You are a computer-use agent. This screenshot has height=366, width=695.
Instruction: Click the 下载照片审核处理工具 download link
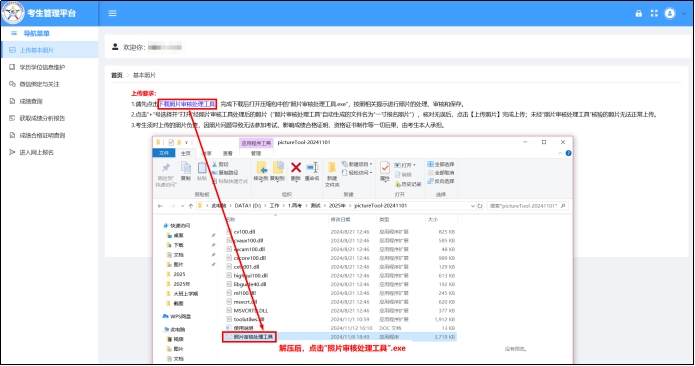187,104
